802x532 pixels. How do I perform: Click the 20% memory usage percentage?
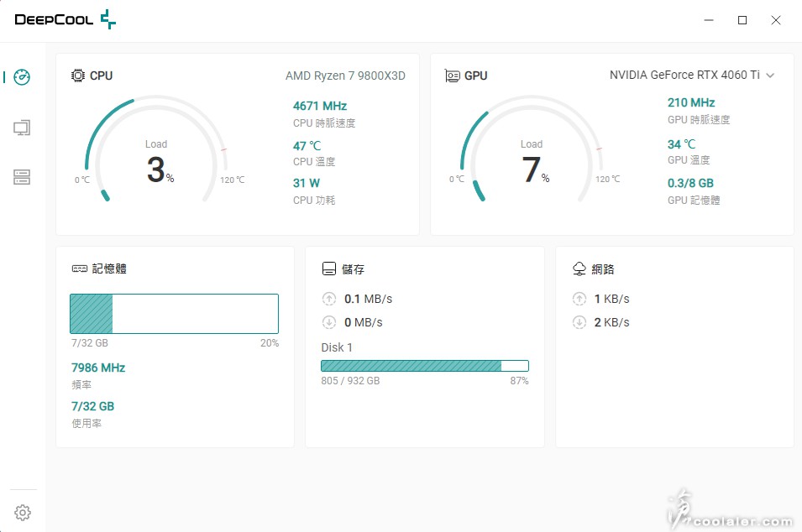pos(270,343)
